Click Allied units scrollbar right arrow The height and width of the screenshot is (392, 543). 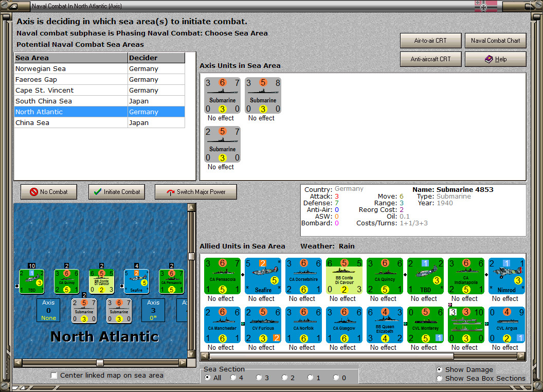tap(521, 356)
